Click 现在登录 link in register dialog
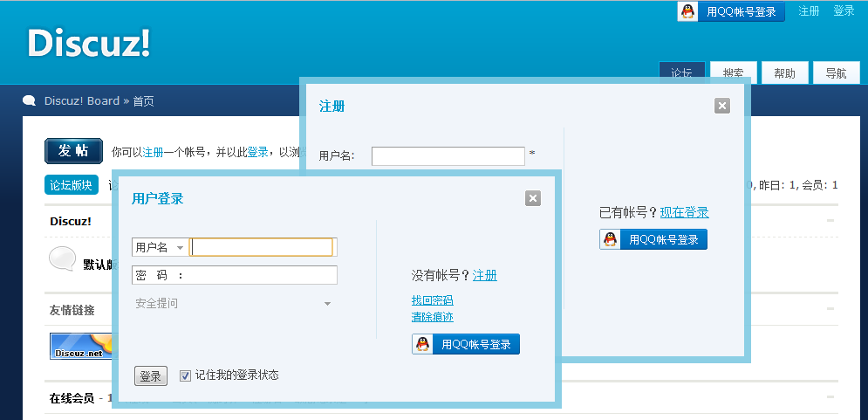This screenshot has height=420, width=868. 684,212
